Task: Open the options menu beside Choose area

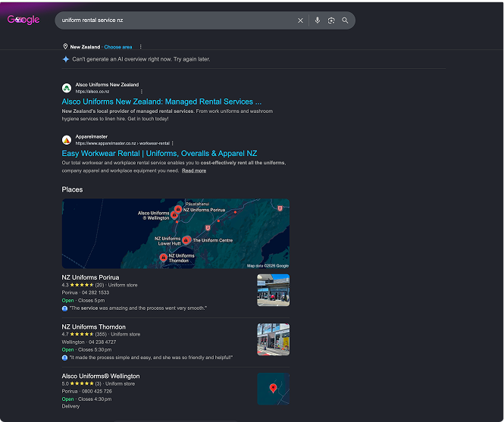Action: (x=140, y=47)
